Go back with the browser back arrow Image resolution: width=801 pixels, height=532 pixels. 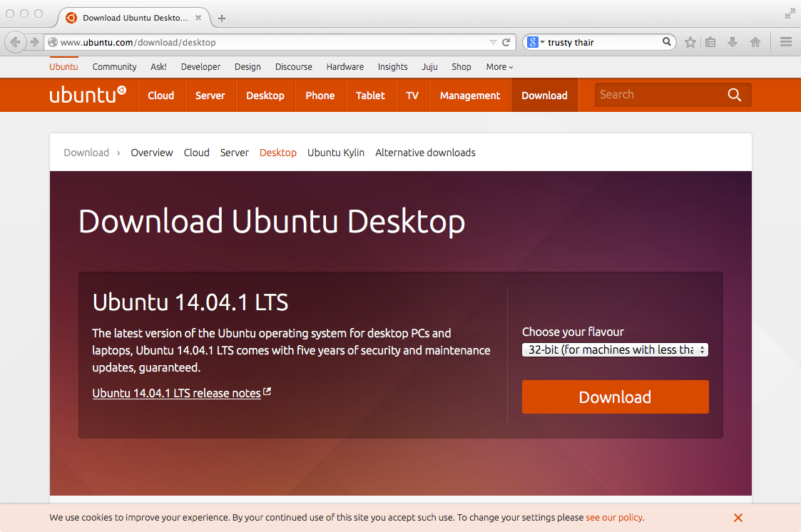coord(15,42)
